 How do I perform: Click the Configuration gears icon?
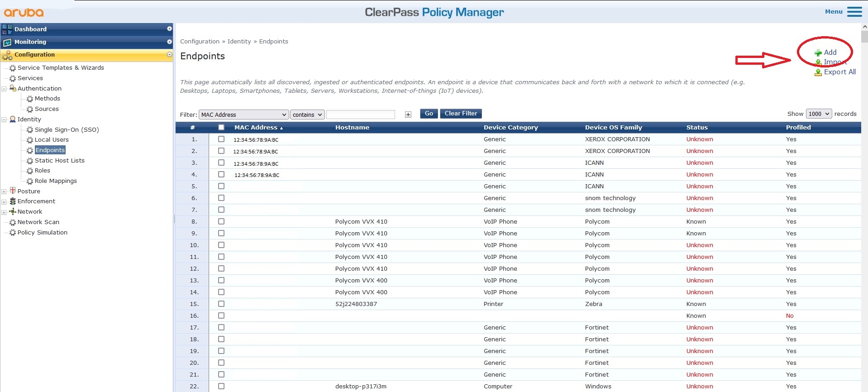click(7, 55)
